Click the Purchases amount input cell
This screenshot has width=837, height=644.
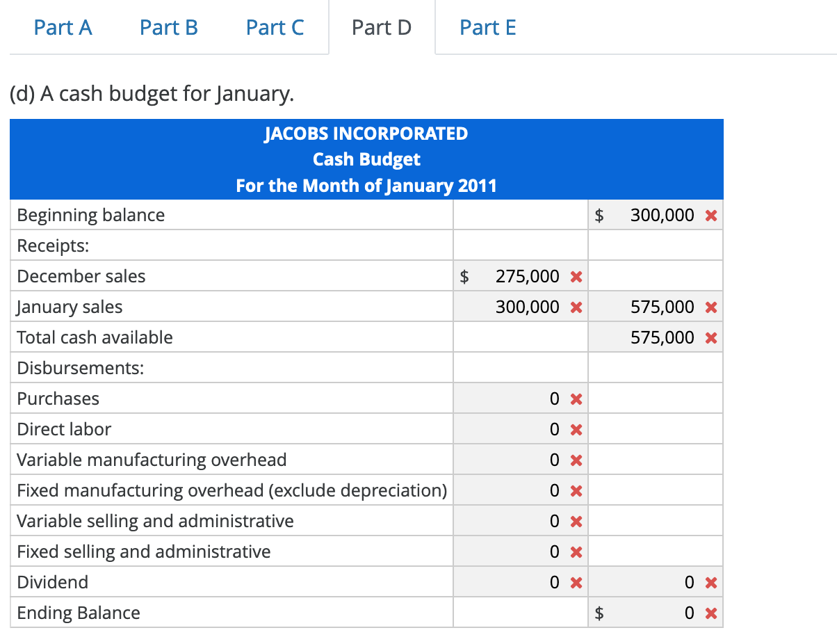pos(521,398)
